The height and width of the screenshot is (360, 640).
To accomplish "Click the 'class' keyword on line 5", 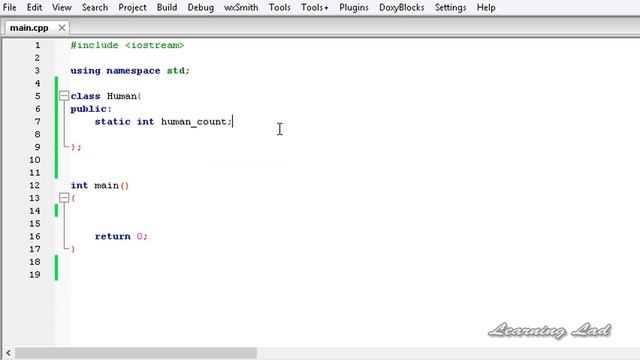I will point(85,96).
